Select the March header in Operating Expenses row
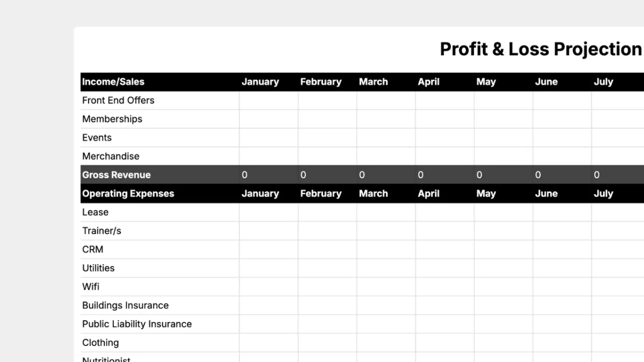The image size is (644, 362). [x=374, y=194]
